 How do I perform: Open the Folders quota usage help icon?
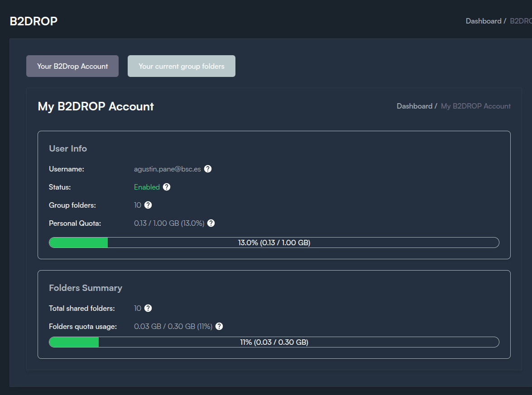(x=219, y=326)
